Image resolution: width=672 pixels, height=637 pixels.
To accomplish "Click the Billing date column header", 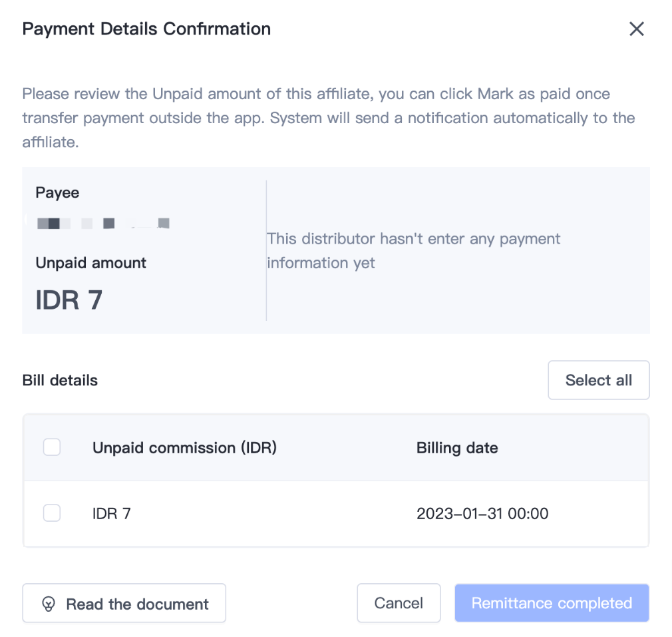I will tap(457, 447).
